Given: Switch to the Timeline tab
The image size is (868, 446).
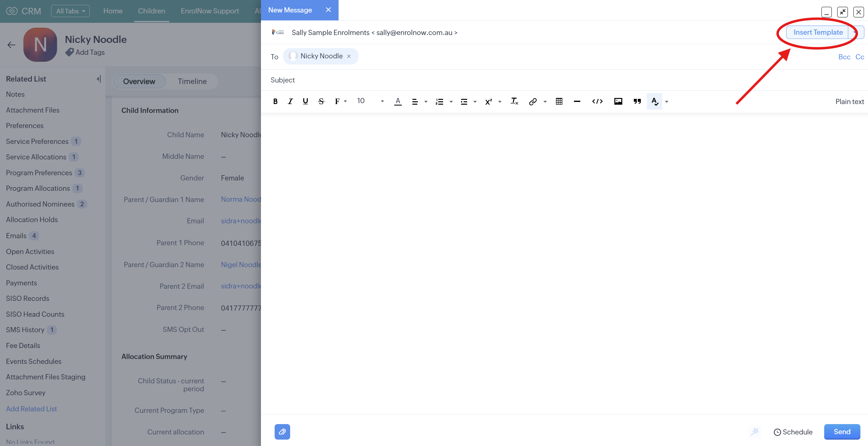Looking at the screenshot, I should pyautogui.click(x=192, y=81).
